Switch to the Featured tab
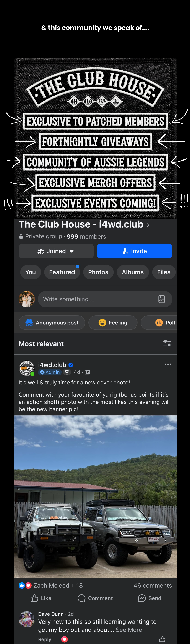190x644 pixels. (x=62, y=272)
